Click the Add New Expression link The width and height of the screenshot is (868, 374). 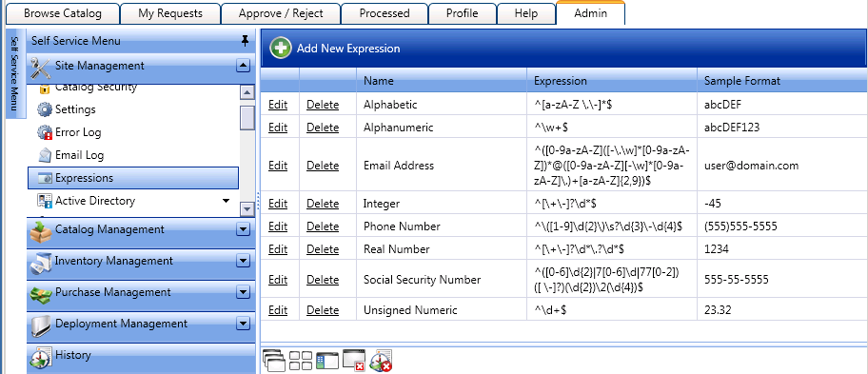348,49
